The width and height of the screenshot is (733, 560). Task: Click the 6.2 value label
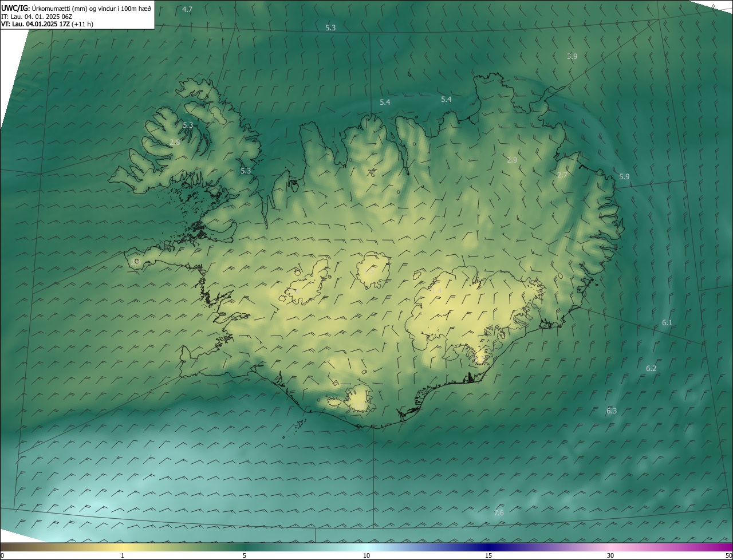click(651, 368)
